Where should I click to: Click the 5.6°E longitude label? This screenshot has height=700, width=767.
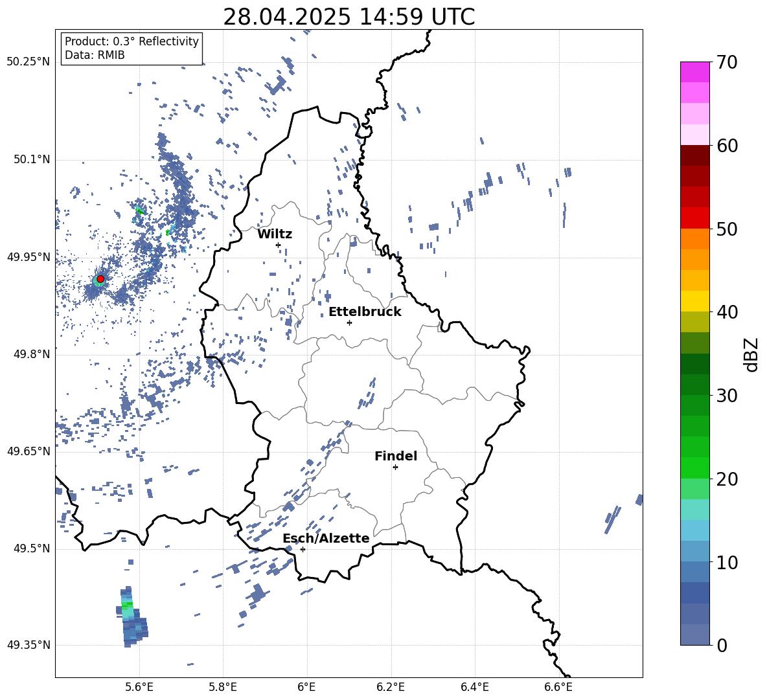point(139,687)
